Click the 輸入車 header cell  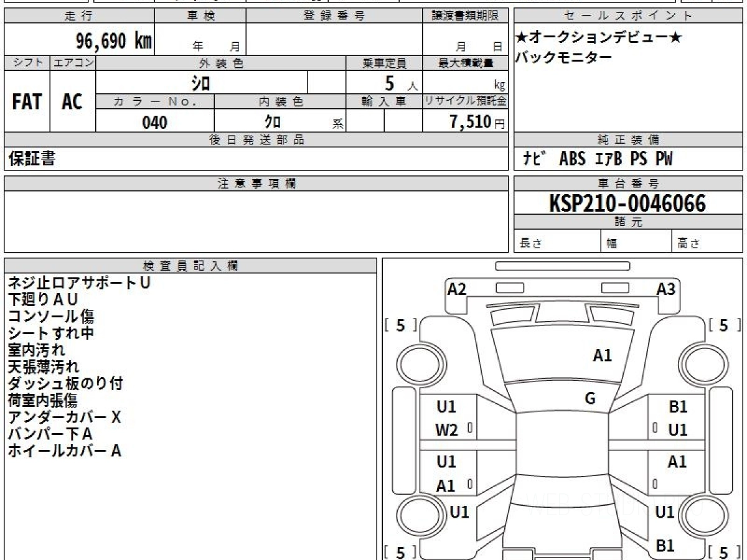point(384,101)
